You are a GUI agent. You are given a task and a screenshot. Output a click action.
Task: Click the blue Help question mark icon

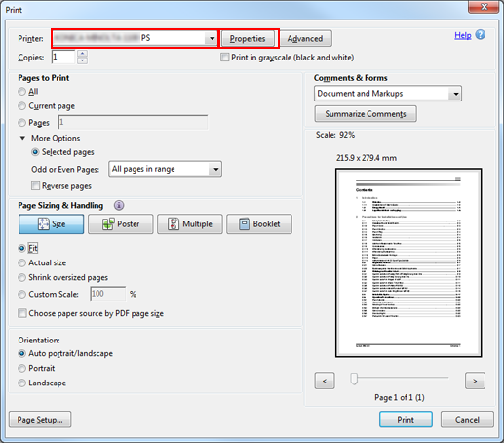click(x=480, y=34)
